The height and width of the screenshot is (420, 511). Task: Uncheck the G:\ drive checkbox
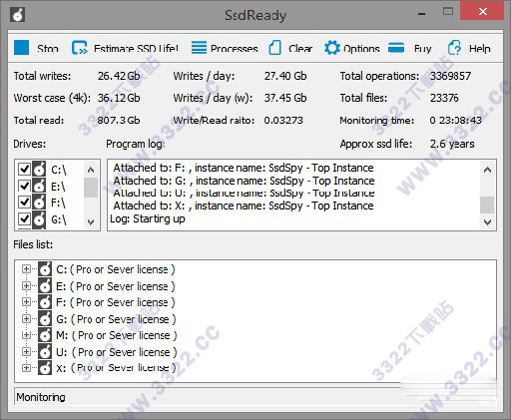[24, 219]
